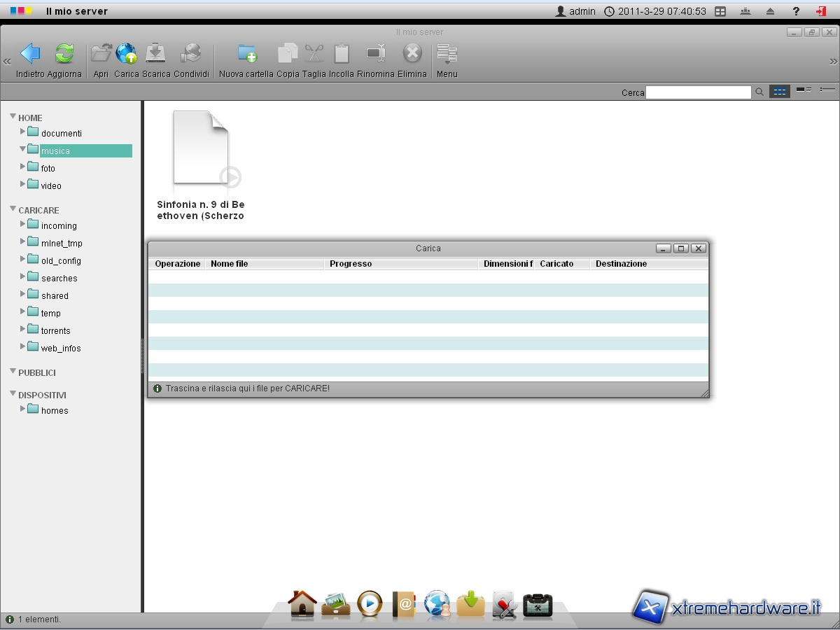
Task: Create a folder with Nuova cartella
Action: [x=246, y=55]
